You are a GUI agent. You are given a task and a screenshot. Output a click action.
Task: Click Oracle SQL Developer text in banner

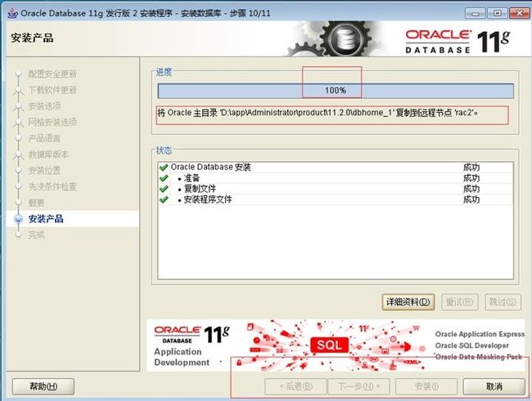click(472, 345)
